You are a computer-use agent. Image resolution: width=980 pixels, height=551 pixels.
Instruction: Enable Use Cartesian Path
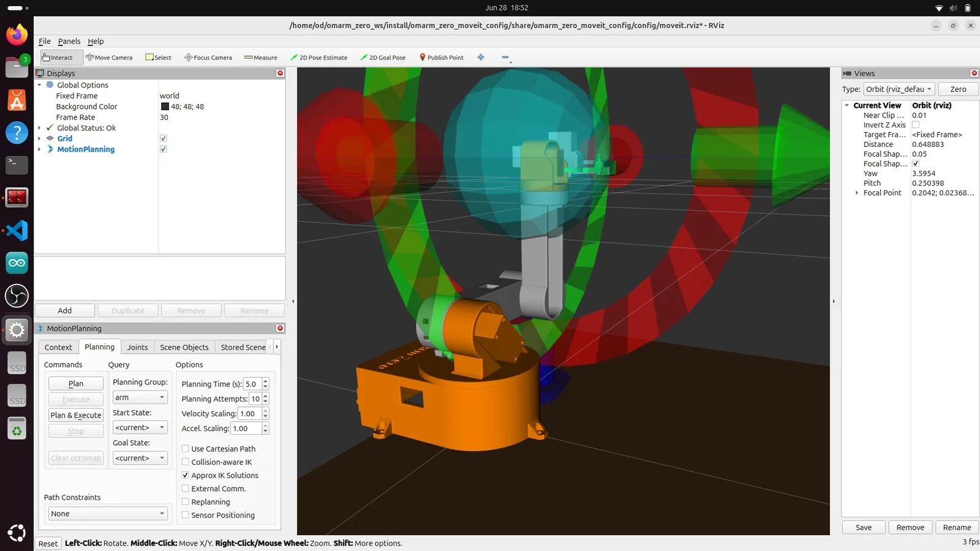[185, 449]
